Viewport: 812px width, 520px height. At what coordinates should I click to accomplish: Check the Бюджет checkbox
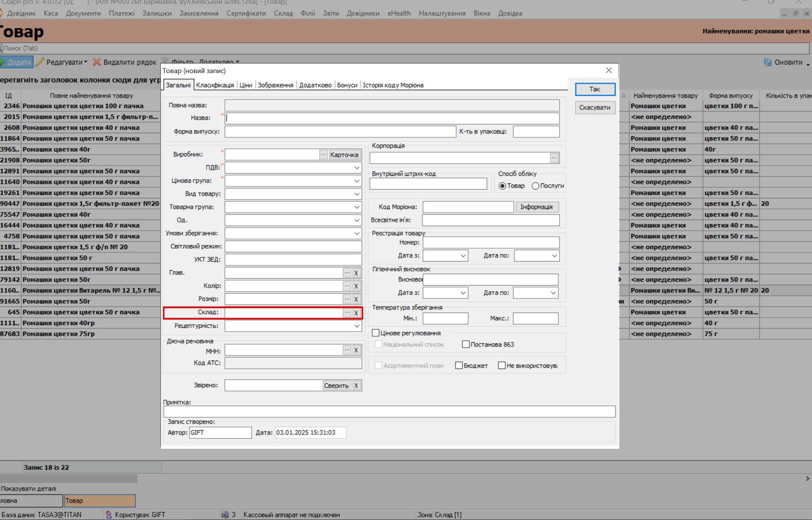point(459,365)
